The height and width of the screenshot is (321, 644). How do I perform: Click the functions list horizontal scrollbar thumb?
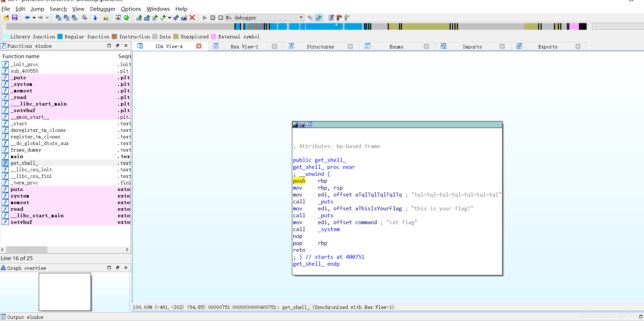click(x=27, y=249)
